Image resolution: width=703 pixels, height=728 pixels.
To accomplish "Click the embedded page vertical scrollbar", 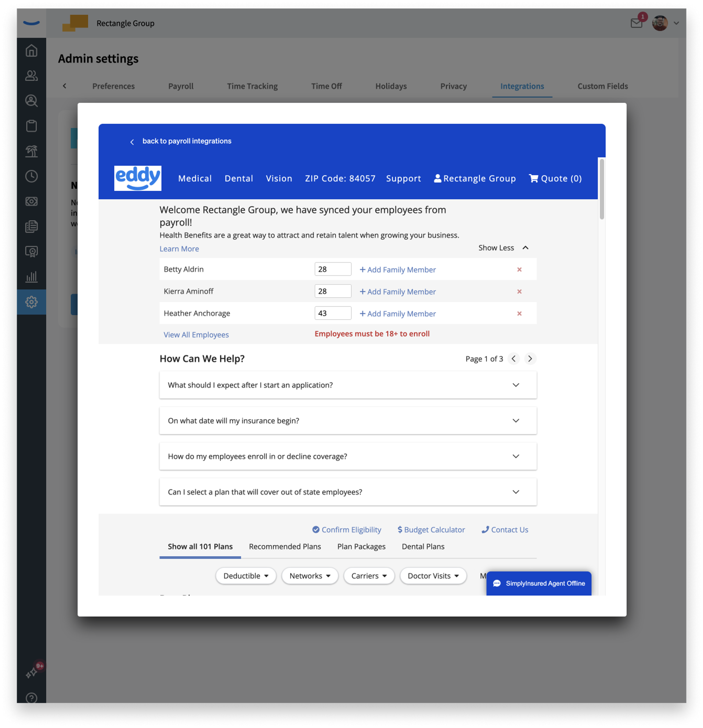I will (x=602, y=189).
